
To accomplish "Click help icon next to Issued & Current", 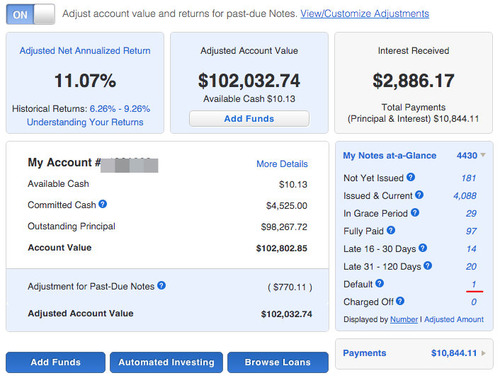I will (x=419, y=195).
